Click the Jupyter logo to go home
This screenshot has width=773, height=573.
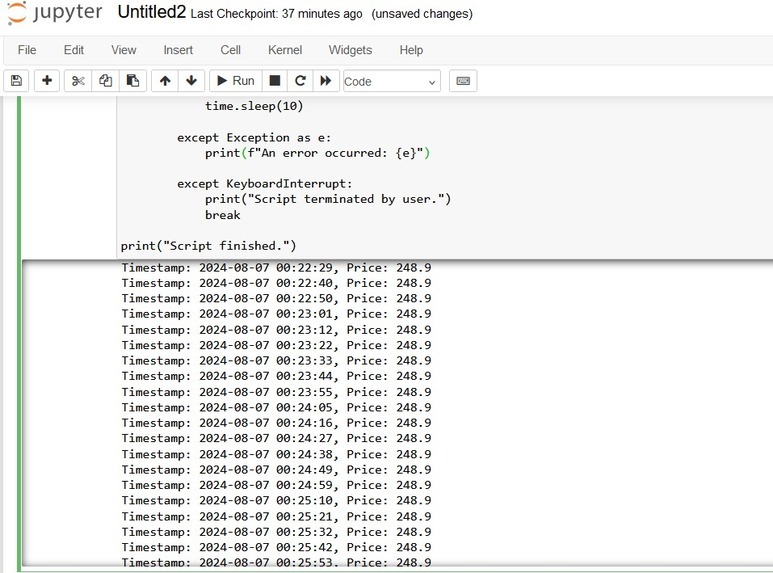pos(55,13)
